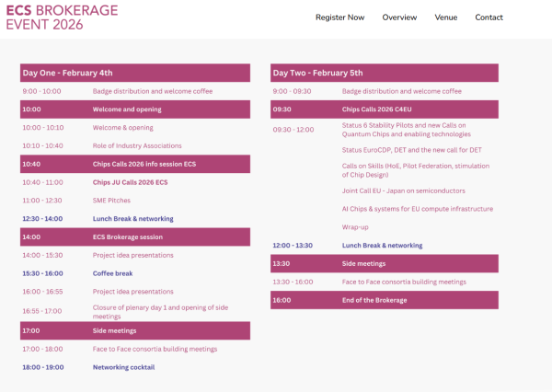This screenshot has height=392, width=552.
Task: Select the AI Chips & systems entry
Action: point(417,209)
